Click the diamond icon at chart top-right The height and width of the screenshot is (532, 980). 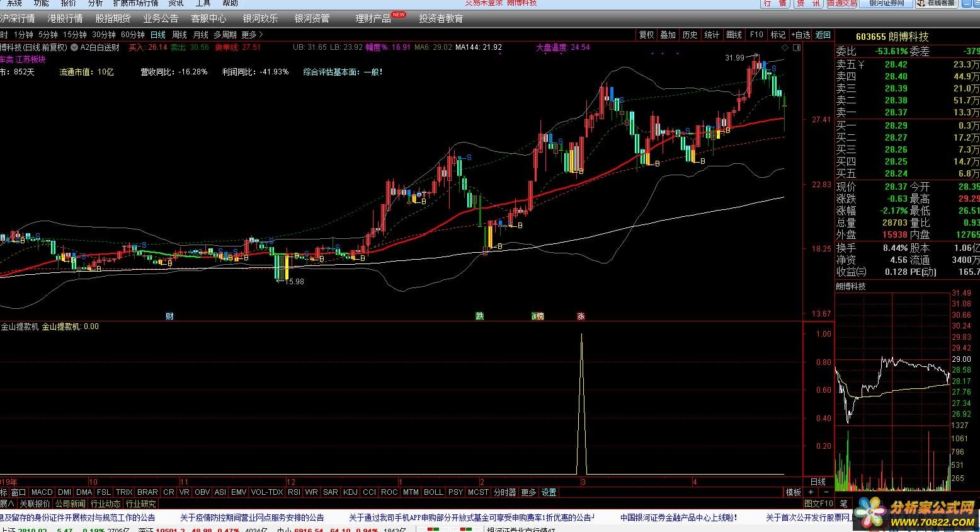click(x=785, y=47)
